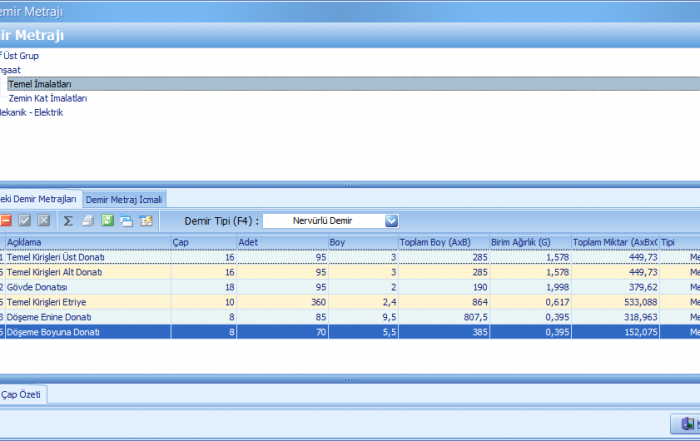700x441 pixels.
Task: Click the X cancel edit icon
Action: (44, 220)
